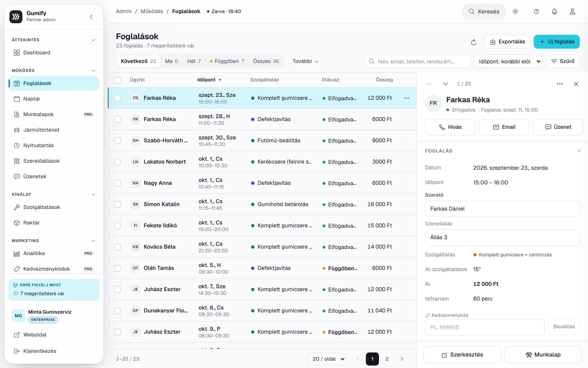This screenshot has width=588, height=368.
Task: Switch to the Hét tab
Action: (194, 61)
